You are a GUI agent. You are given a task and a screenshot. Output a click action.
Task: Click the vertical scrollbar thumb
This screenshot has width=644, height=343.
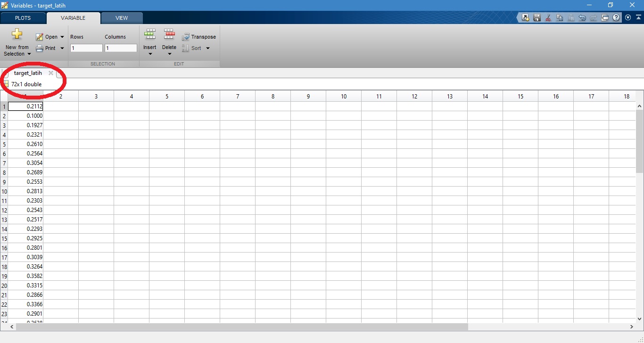639,141
